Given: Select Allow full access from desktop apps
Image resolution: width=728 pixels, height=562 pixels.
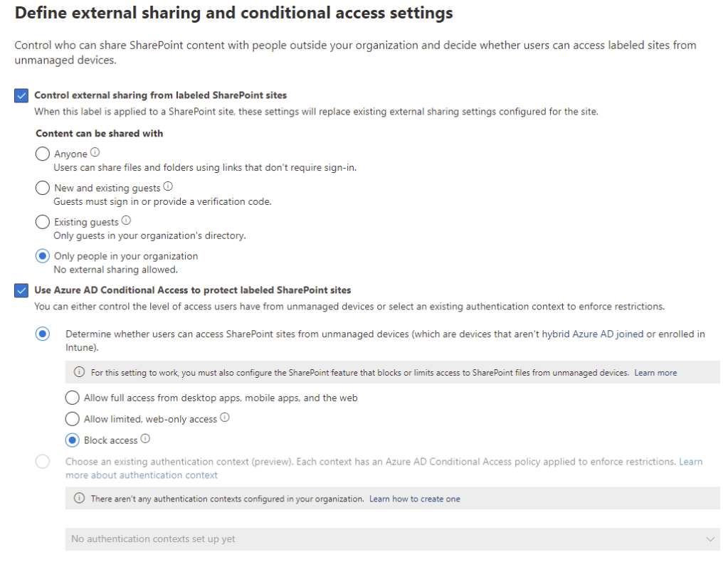Looking at the screenshot, I should coord(73,398).
